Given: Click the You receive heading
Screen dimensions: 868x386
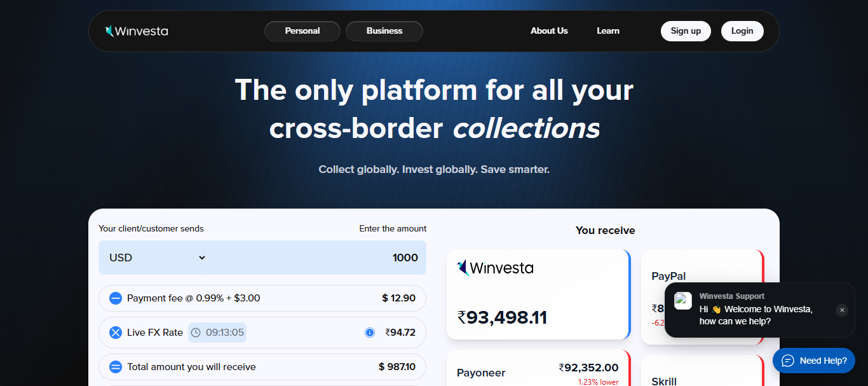Looking at the screenshot, I should point(606,230).
